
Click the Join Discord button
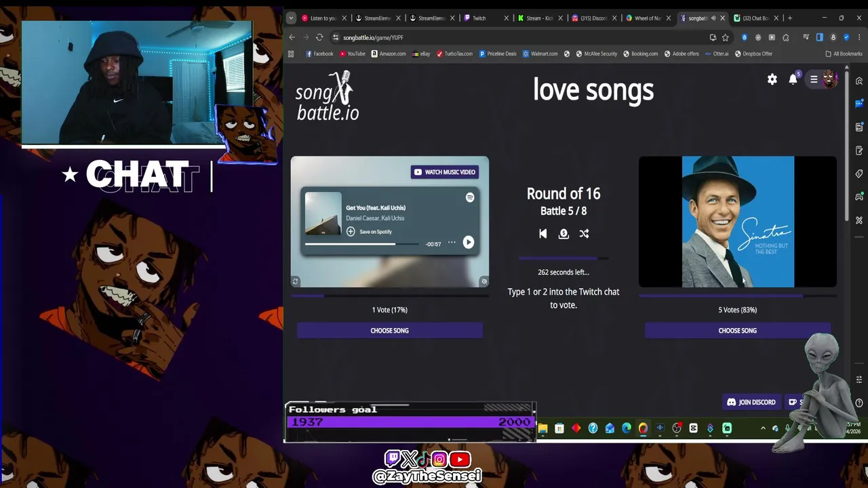pyautogui.click(x=751, y=402)
